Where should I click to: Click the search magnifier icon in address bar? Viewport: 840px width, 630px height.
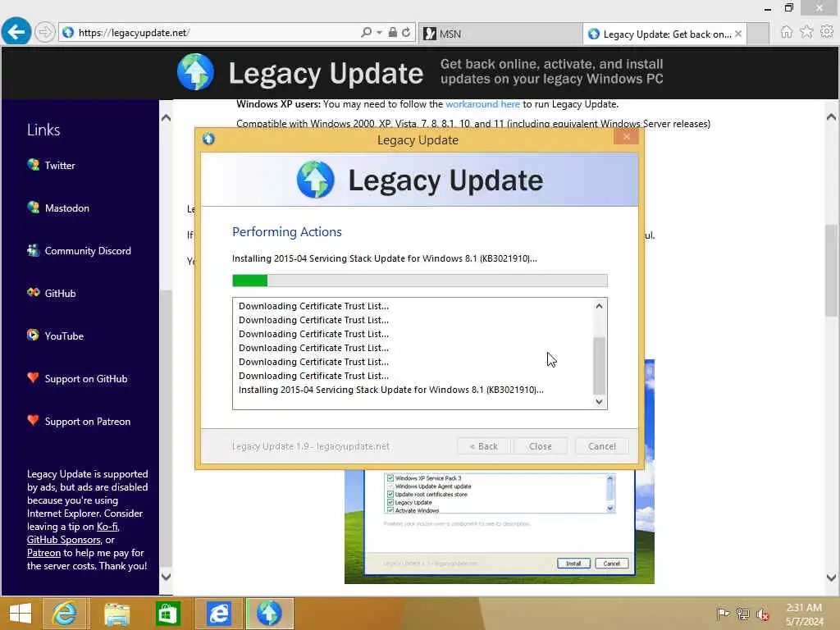(366, 33)
